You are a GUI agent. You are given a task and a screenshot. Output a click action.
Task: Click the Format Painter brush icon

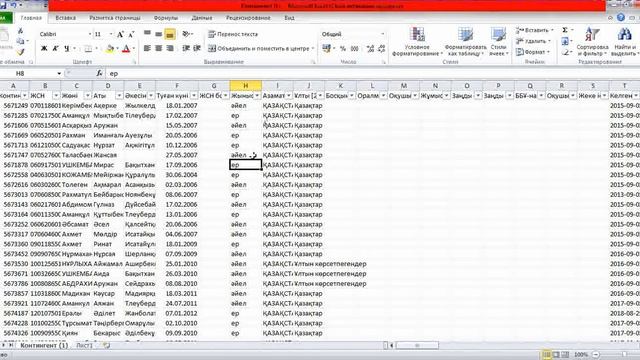click(20, 52)
